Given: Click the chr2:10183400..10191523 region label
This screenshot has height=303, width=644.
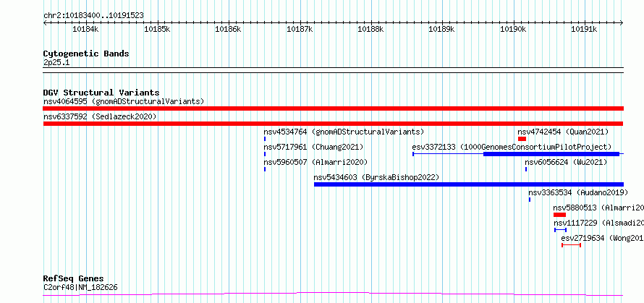Looking at the screenshot, I should (x=93, y=16).
